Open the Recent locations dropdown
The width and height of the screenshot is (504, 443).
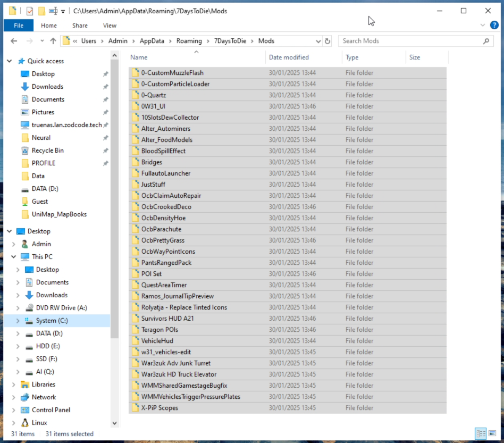pos(42,41)
